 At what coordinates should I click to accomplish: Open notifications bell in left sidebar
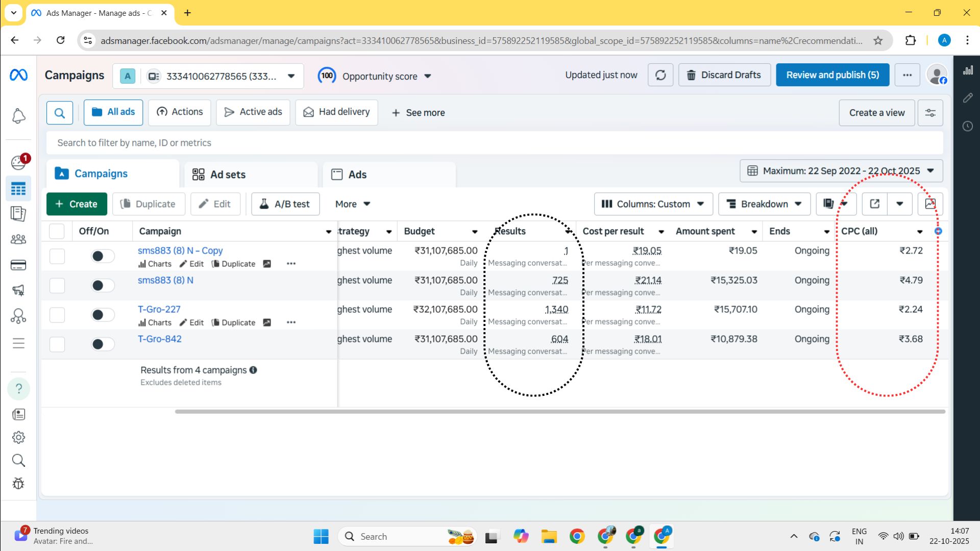point(18,116)
